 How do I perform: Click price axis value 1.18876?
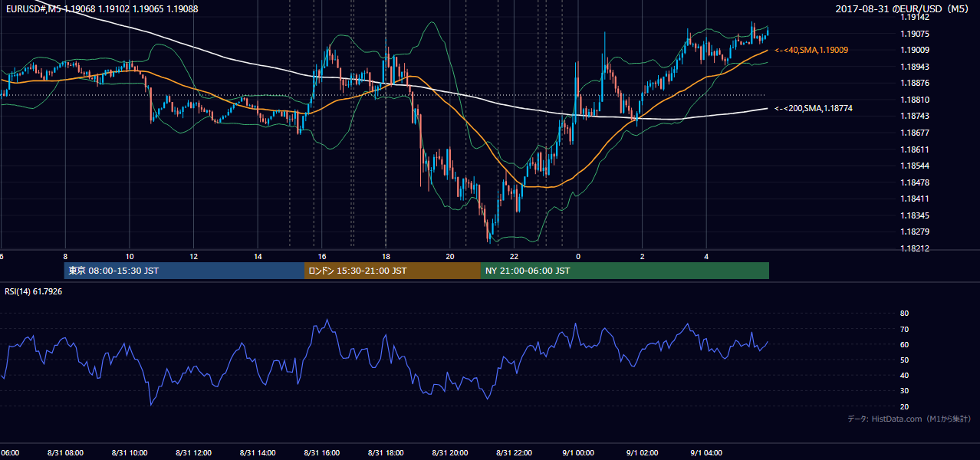pos(916,83)
